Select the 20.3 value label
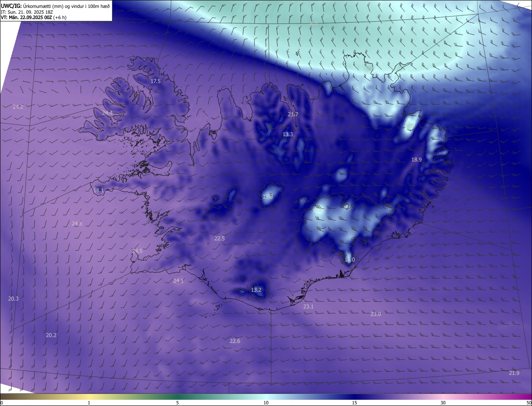532x406 pixels. (x=13, y=298)
